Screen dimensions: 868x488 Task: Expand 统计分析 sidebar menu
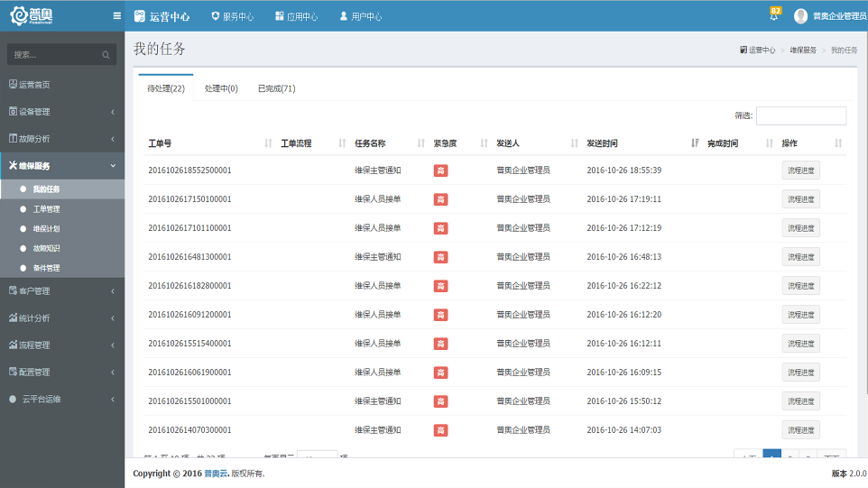(x=62, y=318)
